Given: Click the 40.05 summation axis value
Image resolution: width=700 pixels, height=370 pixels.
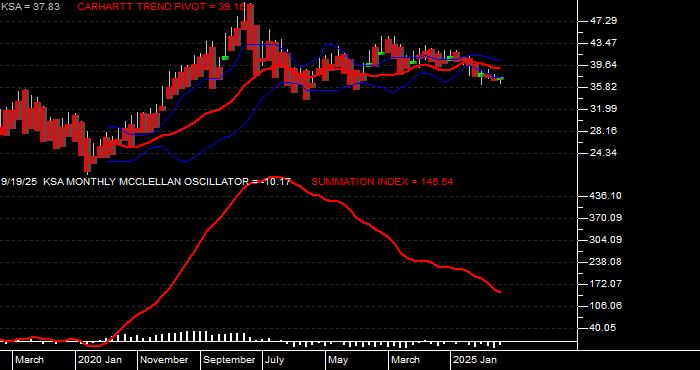Looking at the screenshot, I should coord(604,328).
